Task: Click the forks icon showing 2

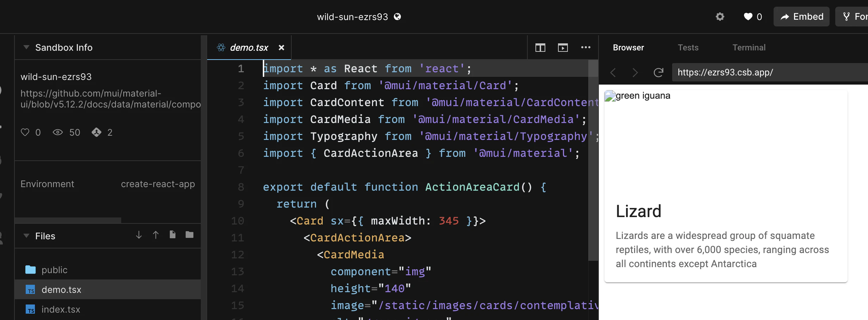Action: click(97, 132)
